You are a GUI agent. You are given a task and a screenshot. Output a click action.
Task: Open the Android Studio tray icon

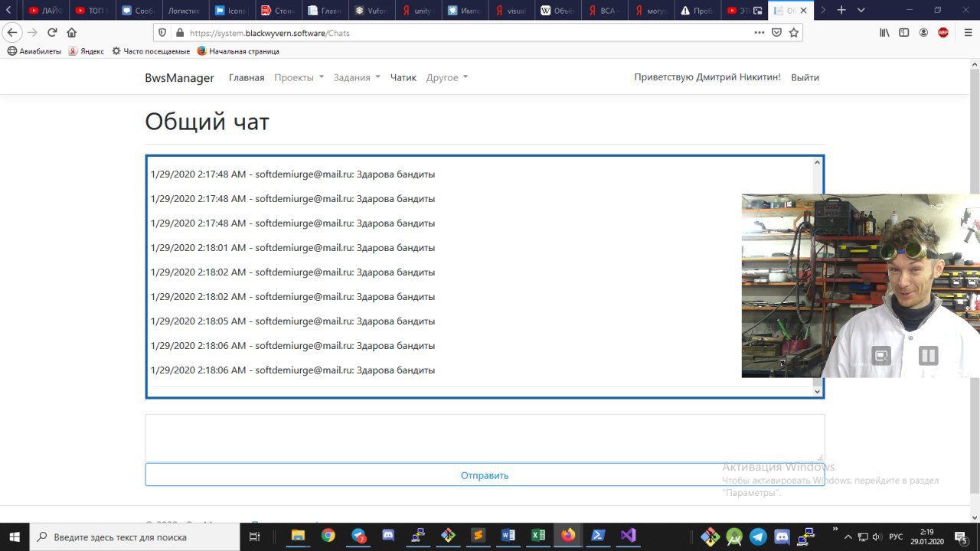(734, 536)
